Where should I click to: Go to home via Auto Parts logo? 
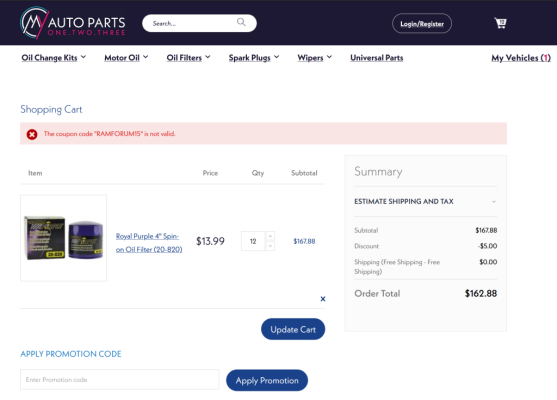click(73, 23)
